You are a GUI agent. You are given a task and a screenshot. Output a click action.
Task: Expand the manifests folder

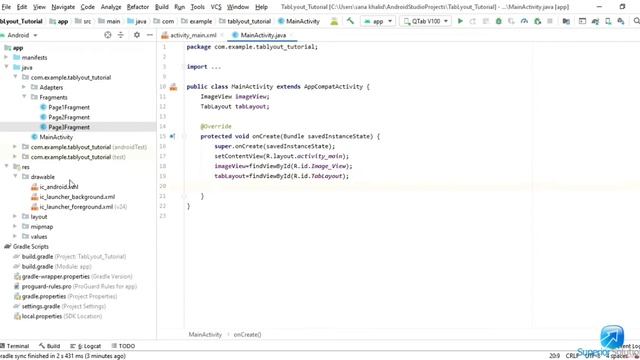6,57
